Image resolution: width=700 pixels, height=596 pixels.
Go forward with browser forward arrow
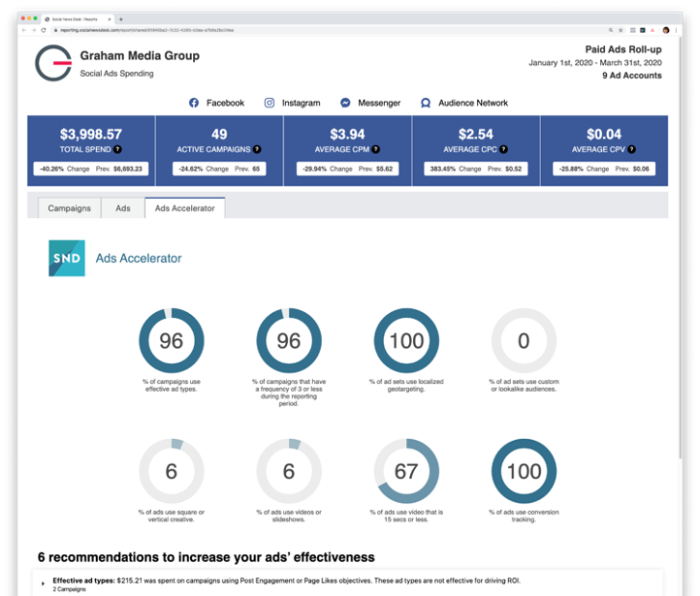click(x=34, y=30)
